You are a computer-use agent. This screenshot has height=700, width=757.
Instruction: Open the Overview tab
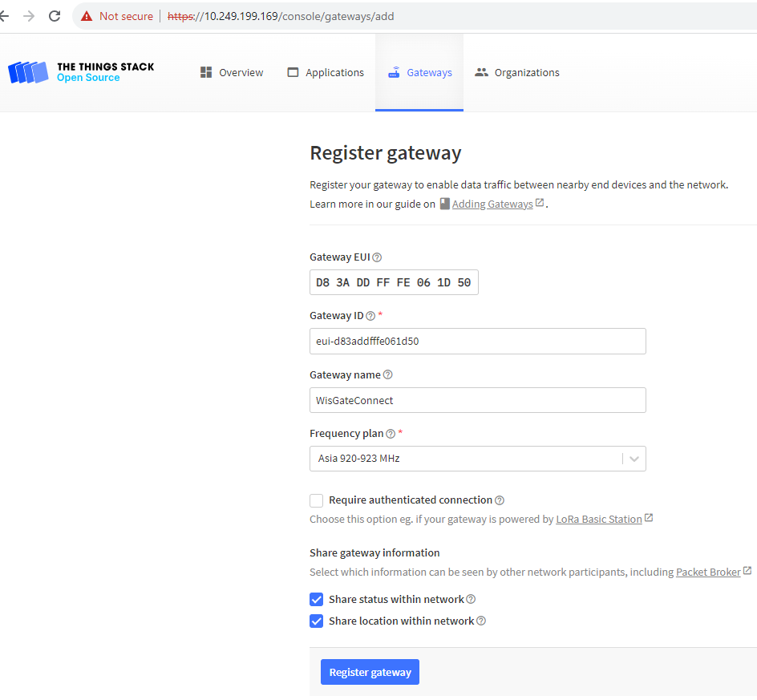(x=232, y=72)
